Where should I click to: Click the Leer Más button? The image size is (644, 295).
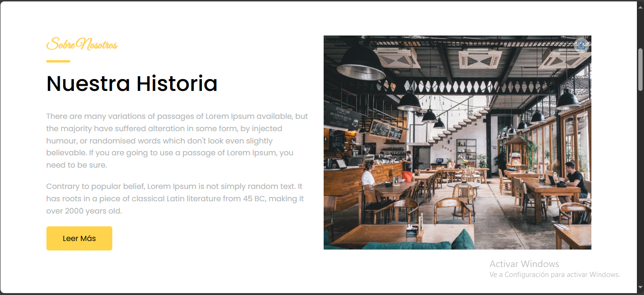click(x=79, y=238)
